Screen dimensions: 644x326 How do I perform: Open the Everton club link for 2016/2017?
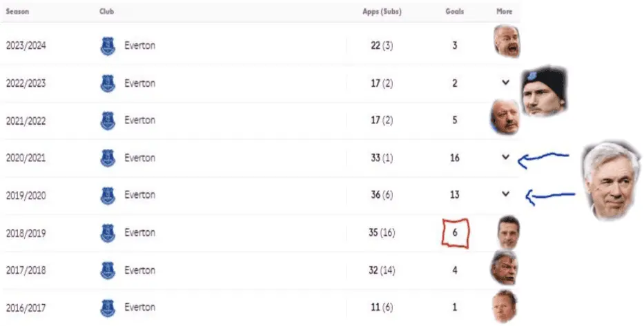[139, 307]
